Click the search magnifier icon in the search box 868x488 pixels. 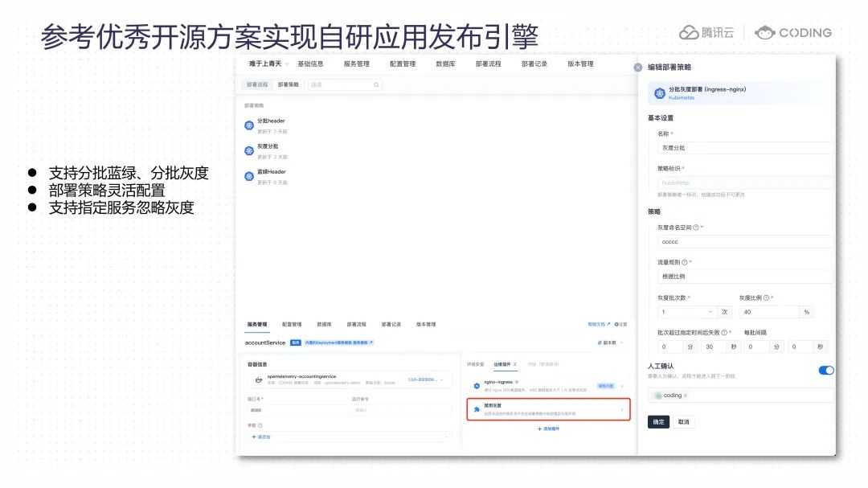[x=376, y=84]
